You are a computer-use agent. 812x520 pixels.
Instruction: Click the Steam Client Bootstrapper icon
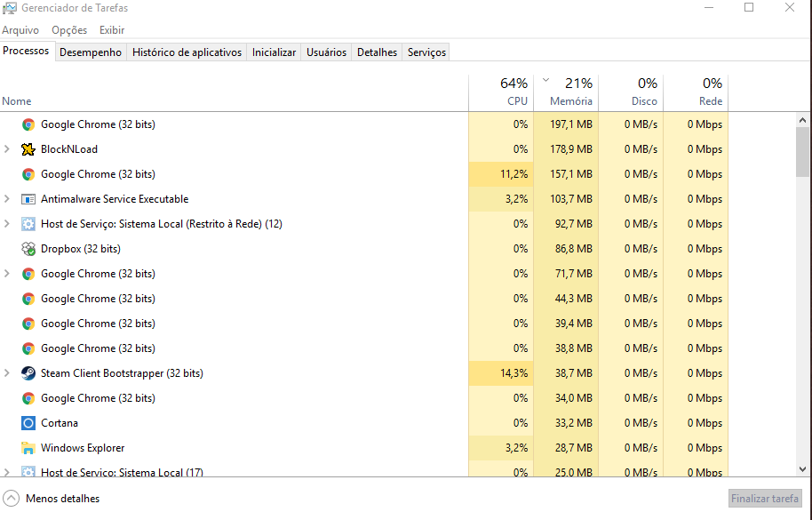[28, 373]
